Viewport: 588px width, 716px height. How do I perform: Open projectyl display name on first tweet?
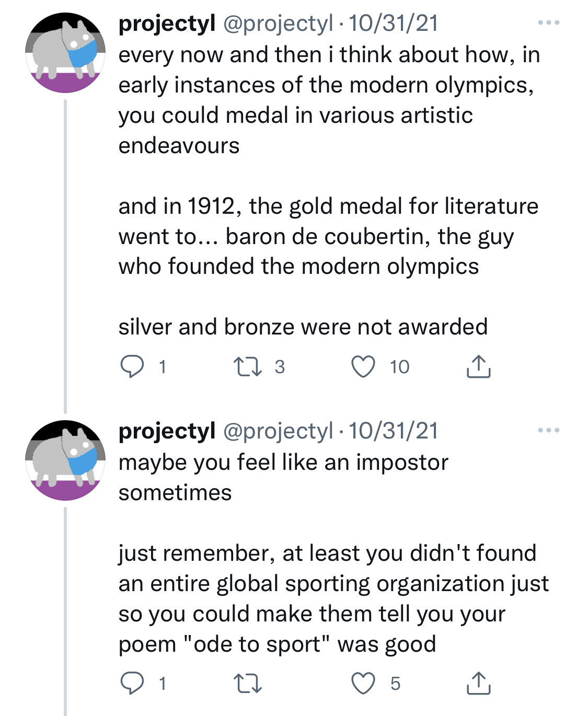click(167, 24)
